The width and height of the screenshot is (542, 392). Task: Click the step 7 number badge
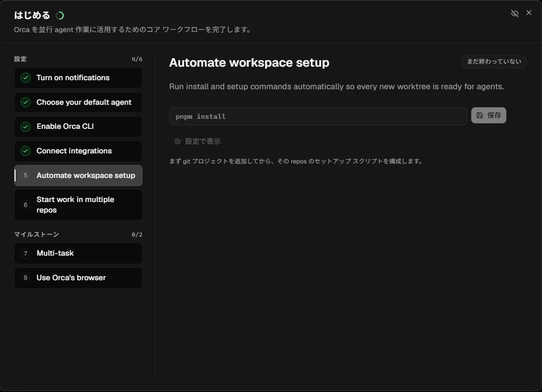[26, 254]
